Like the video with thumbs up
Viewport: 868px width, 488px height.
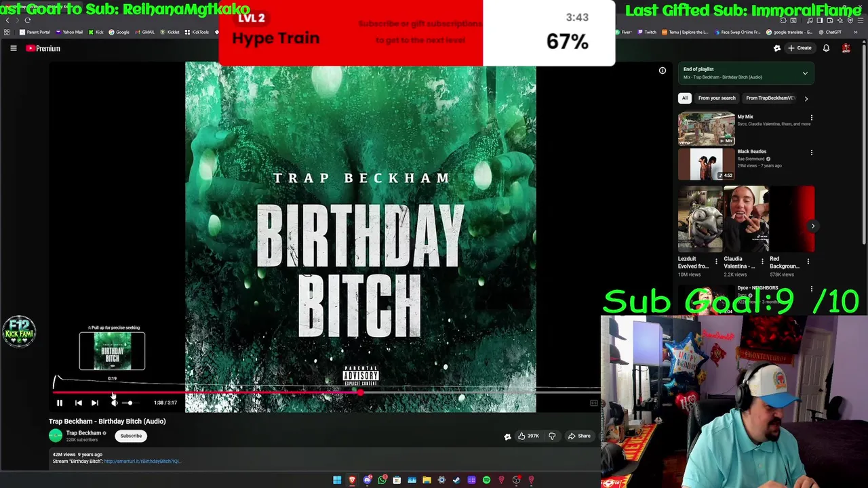(528, 436)
